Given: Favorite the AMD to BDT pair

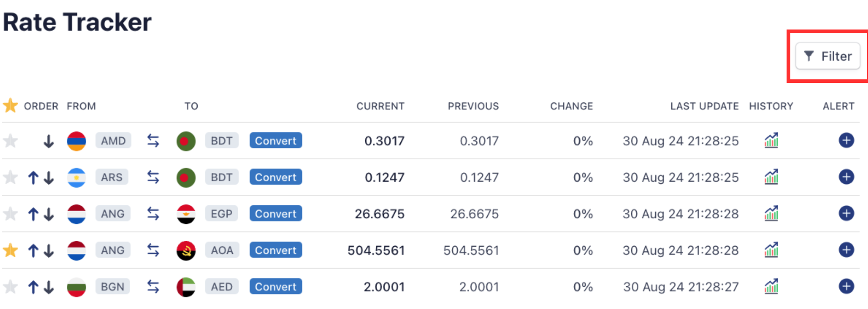Looking at the screenshot, I should click(10, 141).
